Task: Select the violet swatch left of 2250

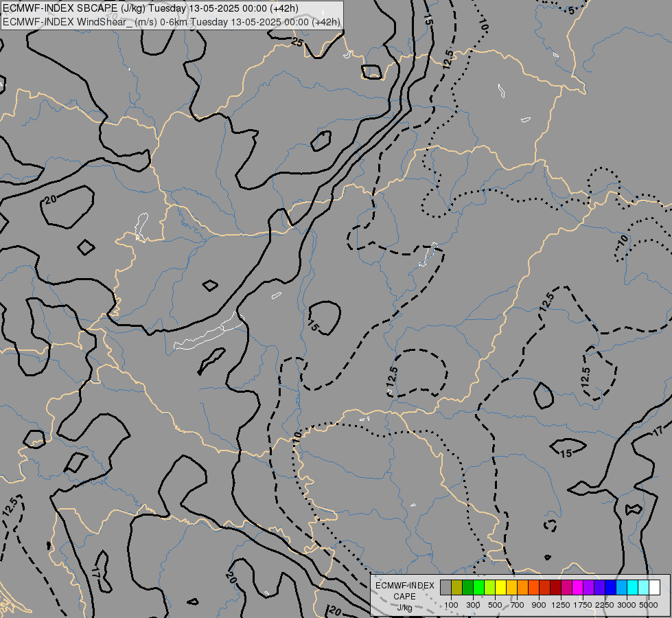Action: click(599, 588)
